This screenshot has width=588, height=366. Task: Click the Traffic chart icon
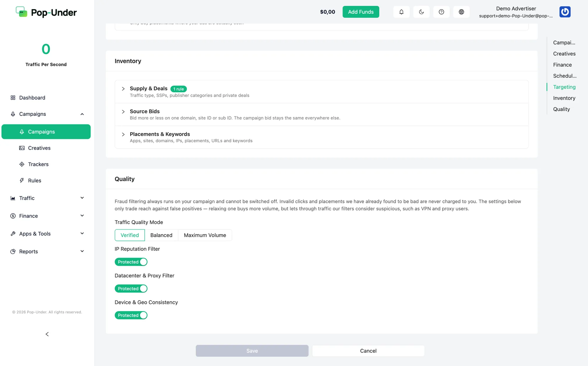(x=13, y=198)
